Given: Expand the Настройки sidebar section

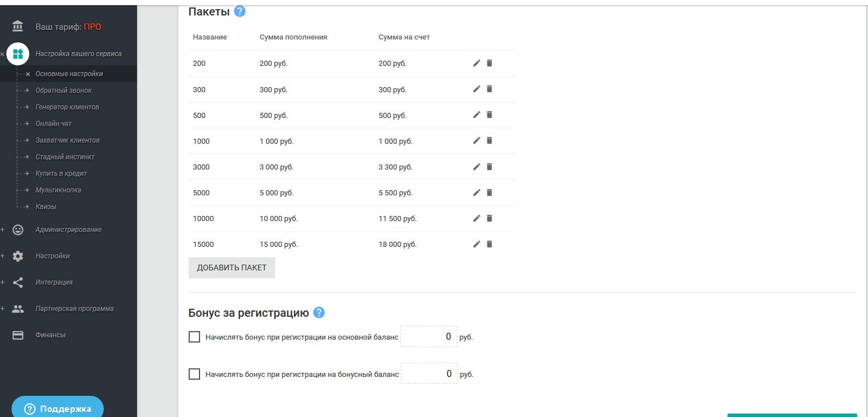Looking at the screenshot, I should coord(53,256).
